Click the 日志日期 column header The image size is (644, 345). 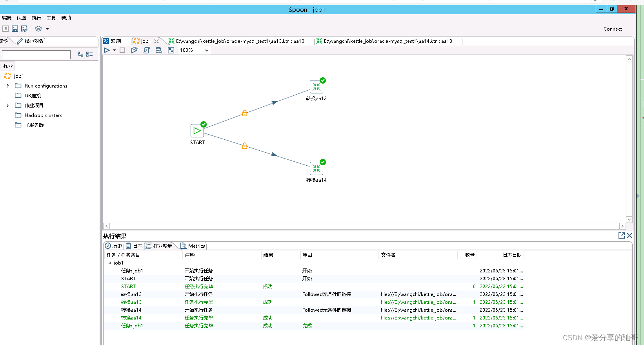click(500, 255)
